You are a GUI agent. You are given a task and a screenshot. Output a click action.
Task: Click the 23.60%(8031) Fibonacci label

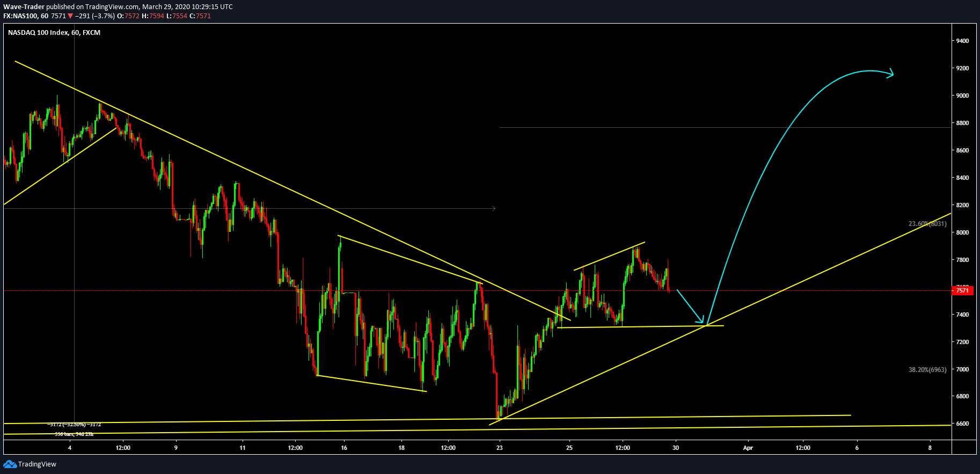[x=927, y=224]
